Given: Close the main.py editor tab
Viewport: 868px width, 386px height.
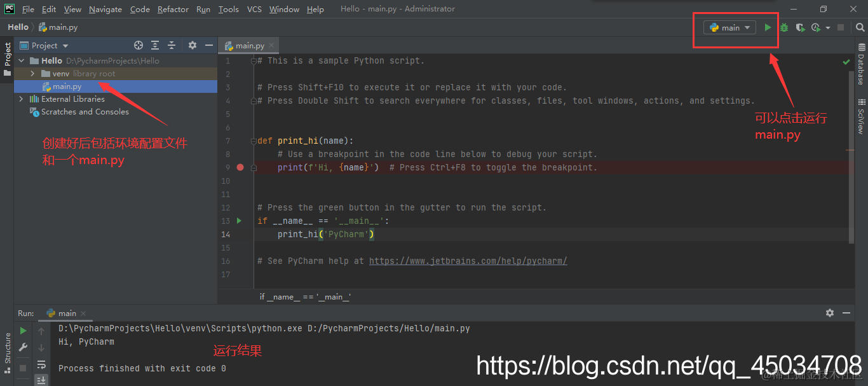Looking at the screenshot, I should pyautogui.click(x=271, y=45).
